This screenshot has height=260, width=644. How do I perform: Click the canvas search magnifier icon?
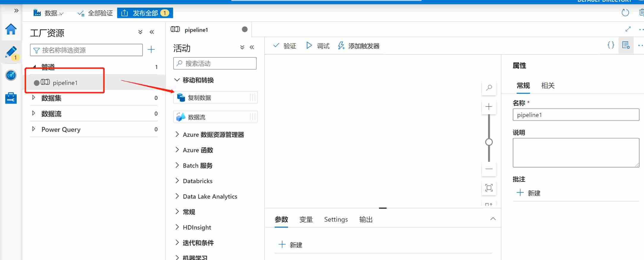point(489,88)
